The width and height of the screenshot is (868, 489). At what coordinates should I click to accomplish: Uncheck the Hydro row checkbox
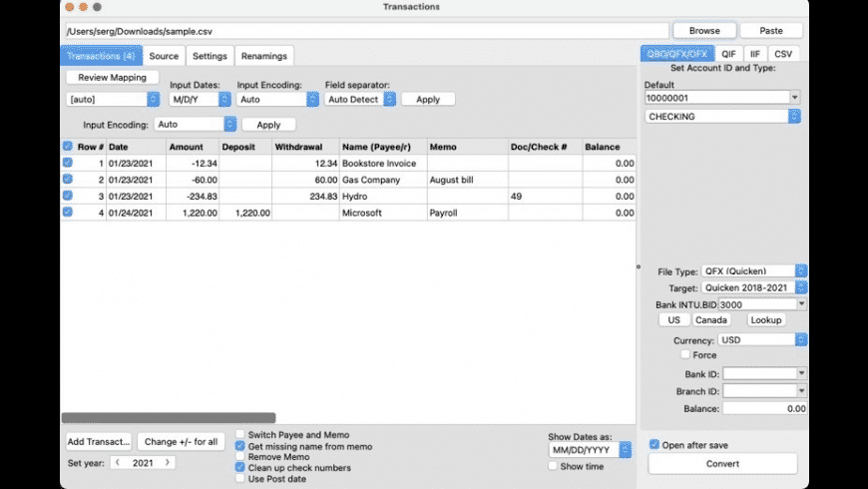[68, 196]
